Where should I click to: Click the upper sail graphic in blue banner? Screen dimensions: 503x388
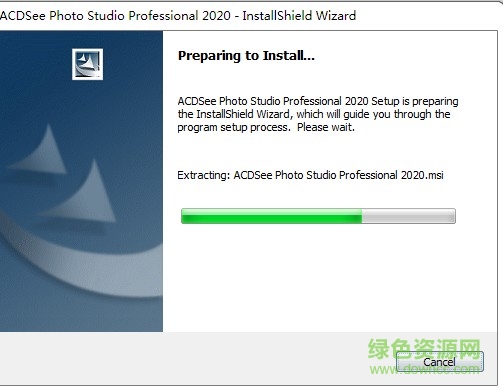(x=42, y=150)
